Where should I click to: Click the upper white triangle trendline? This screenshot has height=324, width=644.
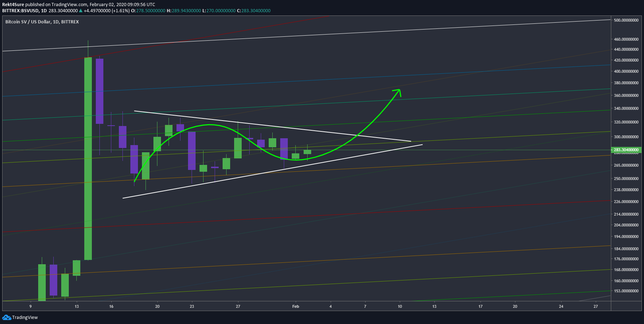click(272, 126)
